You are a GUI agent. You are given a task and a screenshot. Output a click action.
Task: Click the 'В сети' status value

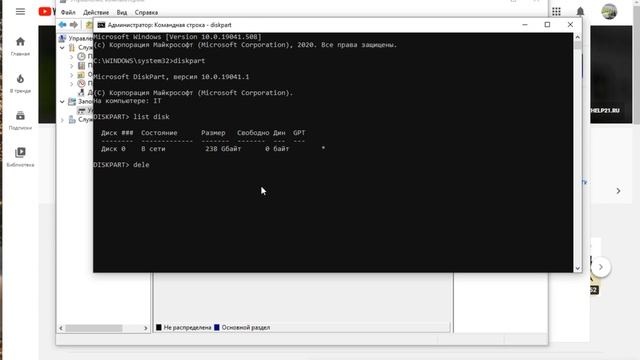153,149
